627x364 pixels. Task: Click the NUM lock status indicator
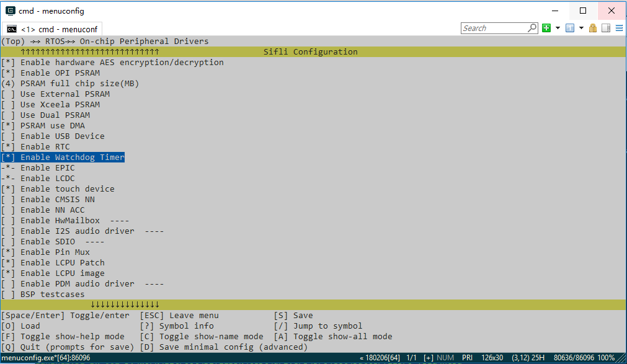click(445, 358)
